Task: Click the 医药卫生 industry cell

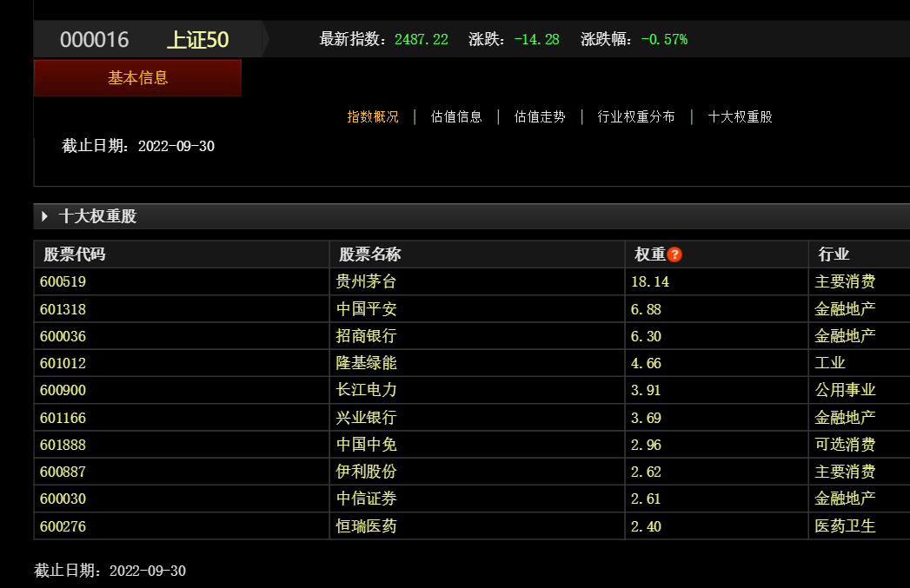Action: pyautogui.click(x=845, y=526)
